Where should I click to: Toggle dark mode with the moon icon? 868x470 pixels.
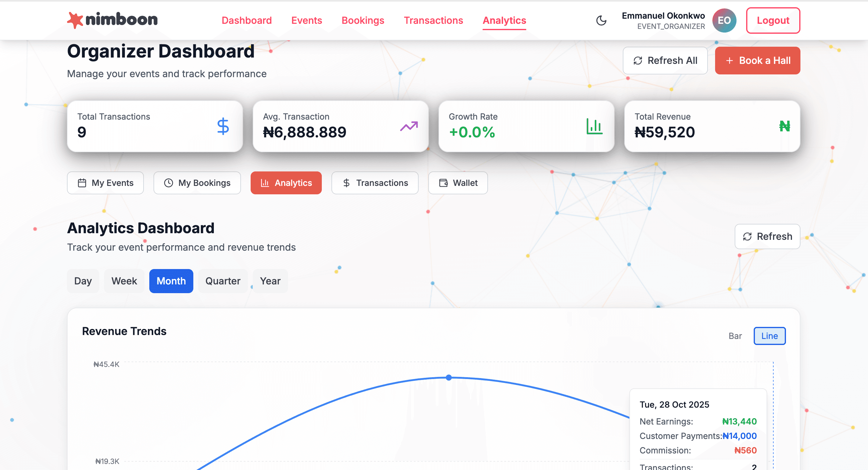click(601, 20)
